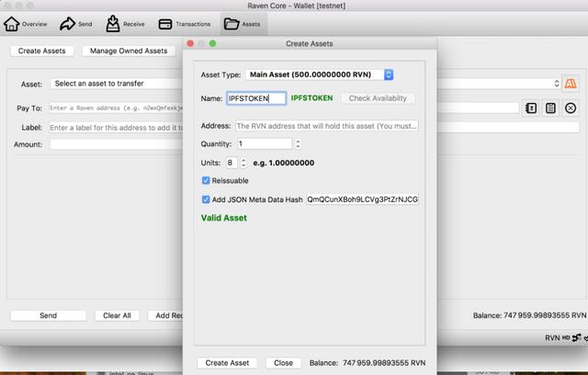This screenshot has height=375, width=588.
Task: Click the RVN Address input field
Action: (327, 126)
